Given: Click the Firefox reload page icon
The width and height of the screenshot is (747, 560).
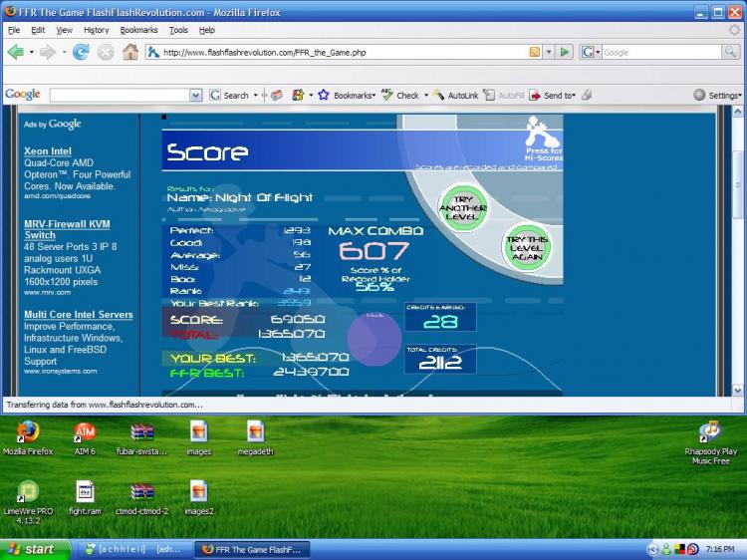Looking at the screenshot, I should point(81,52).
